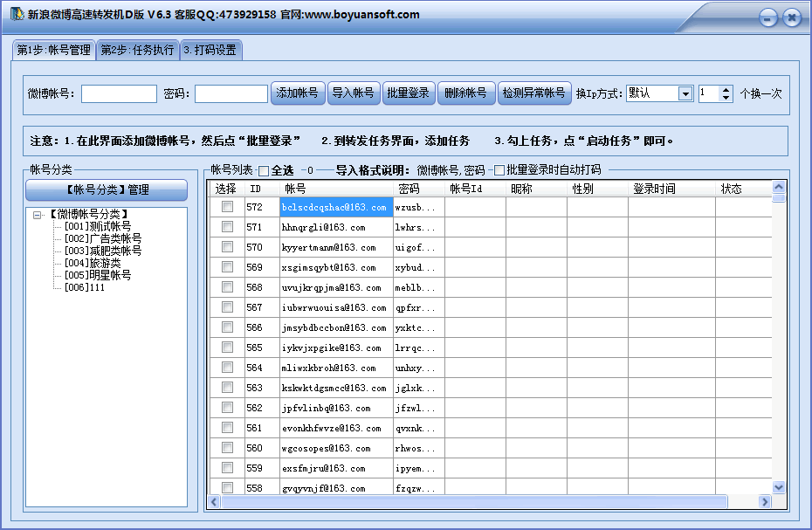
Task: Click the 帐号 column header
Action: (336, 189)
